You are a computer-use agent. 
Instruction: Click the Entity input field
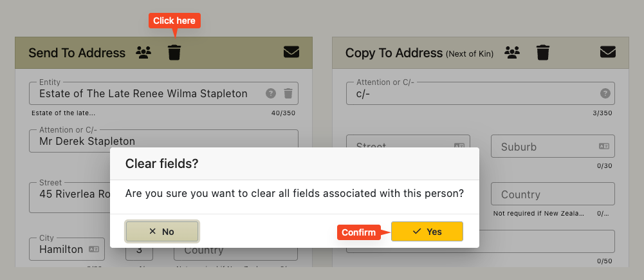[163, 93]
